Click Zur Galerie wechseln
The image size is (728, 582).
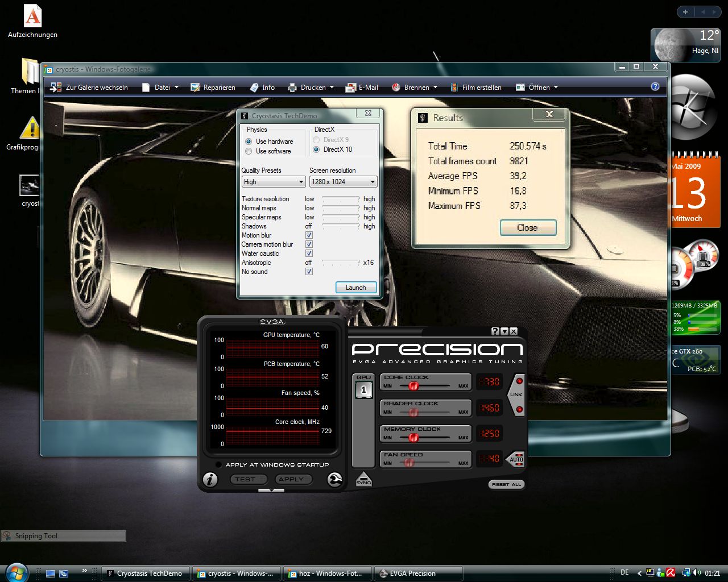click(89, 88)
